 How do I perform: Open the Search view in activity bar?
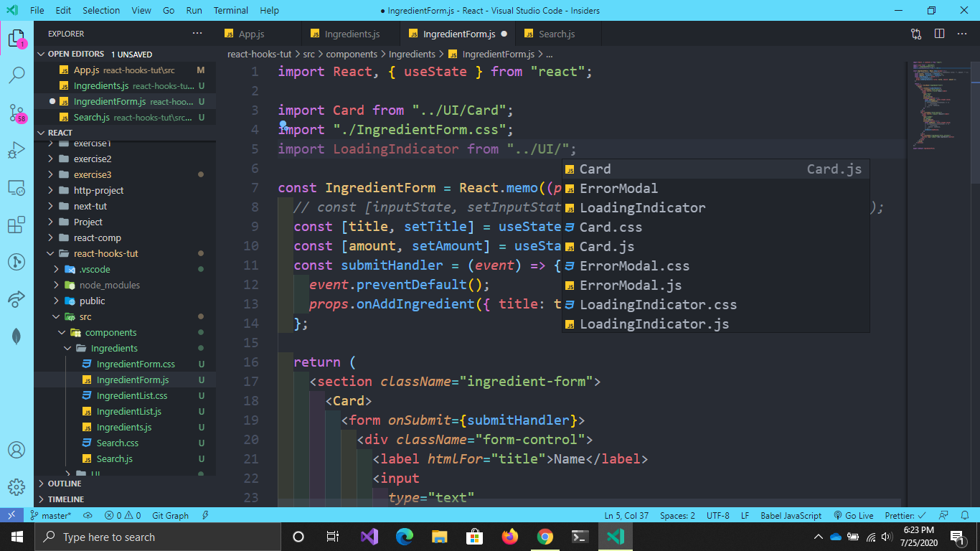click(x=17, y=75)
